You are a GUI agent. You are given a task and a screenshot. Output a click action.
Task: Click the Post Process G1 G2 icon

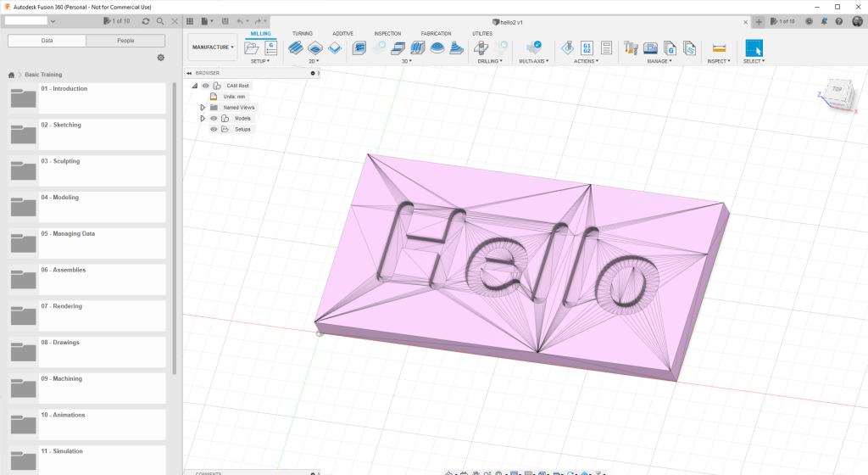point(587,48)
